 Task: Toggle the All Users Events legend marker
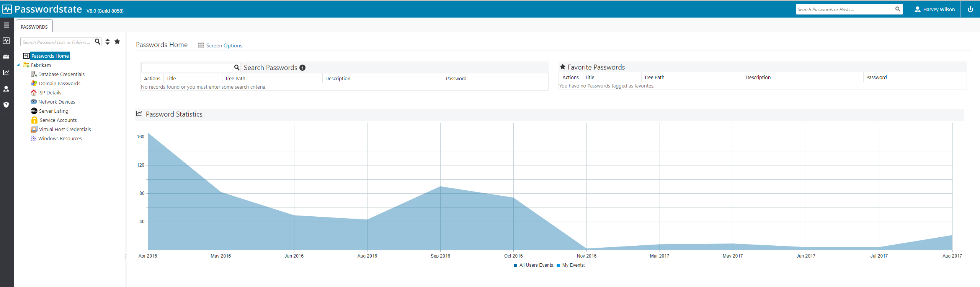pyautogui.click(x=515, y=265)
